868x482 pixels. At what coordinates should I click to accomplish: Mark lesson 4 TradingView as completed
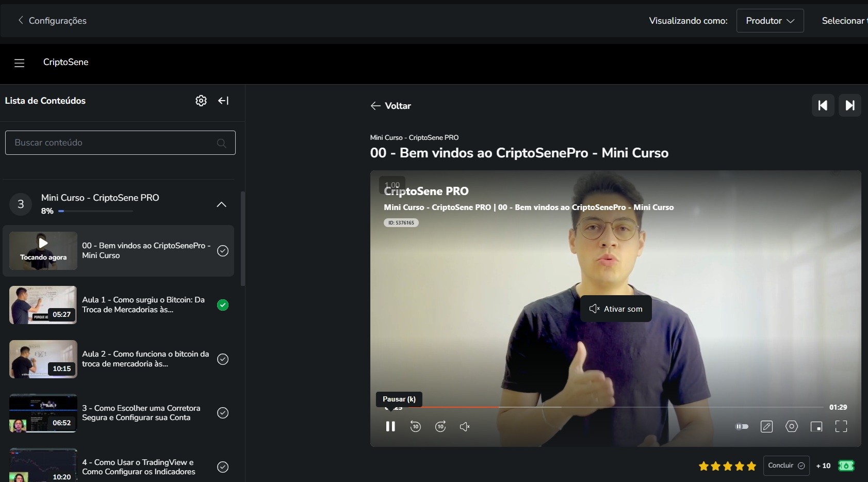(x=223, y=467)
